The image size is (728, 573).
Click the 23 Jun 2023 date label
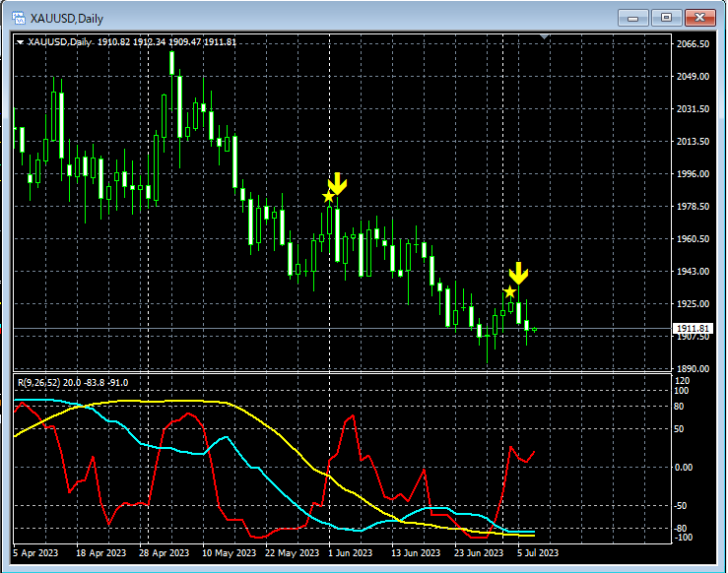click(479, 552)
